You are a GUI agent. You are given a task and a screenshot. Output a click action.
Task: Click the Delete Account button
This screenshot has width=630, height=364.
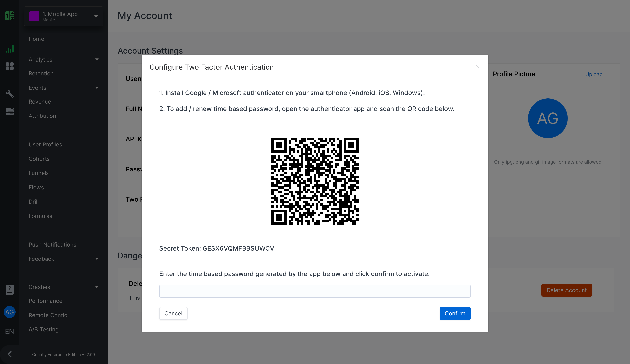click(x=566, y=290)
